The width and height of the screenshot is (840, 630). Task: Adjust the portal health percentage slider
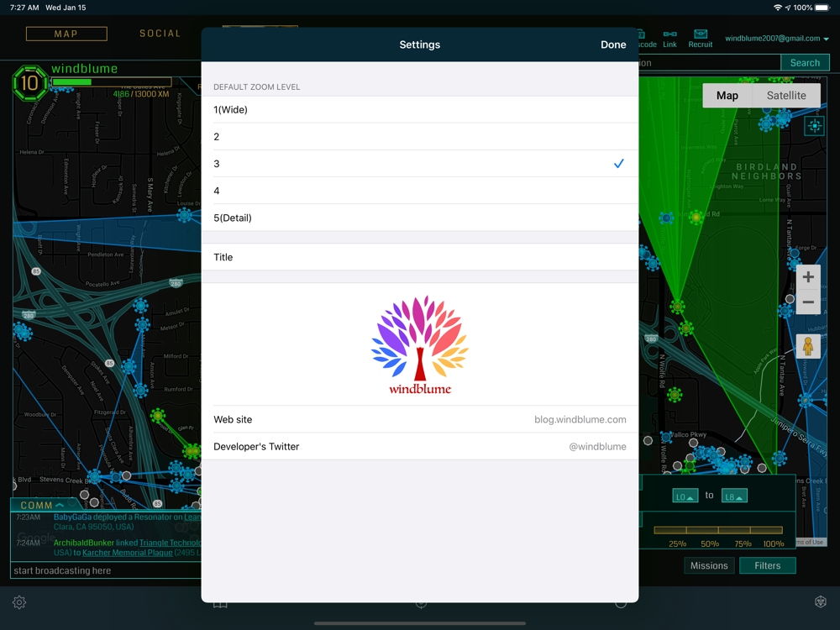click(x=718, y=530)
